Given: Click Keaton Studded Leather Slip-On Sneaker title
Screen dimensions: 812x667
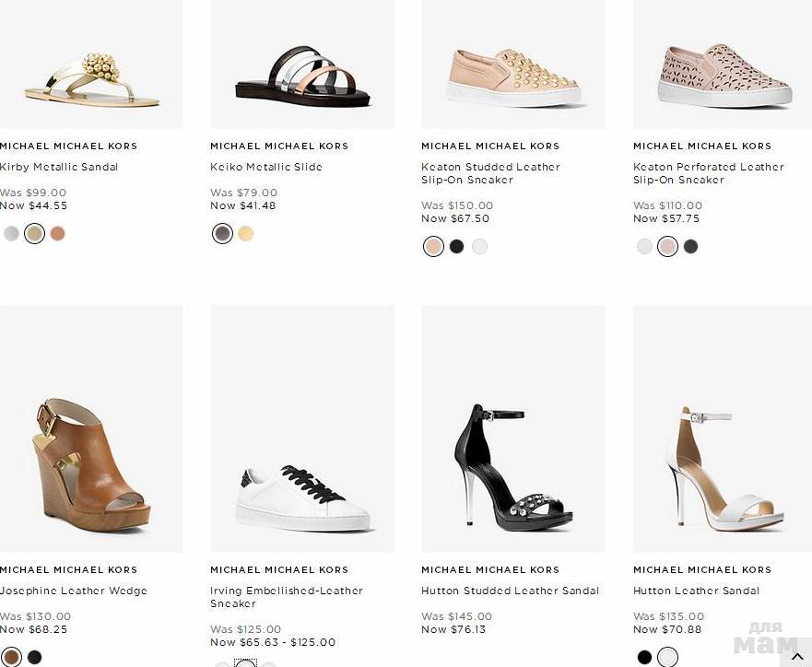Looking at the screenshot, I should coord(490,173).
